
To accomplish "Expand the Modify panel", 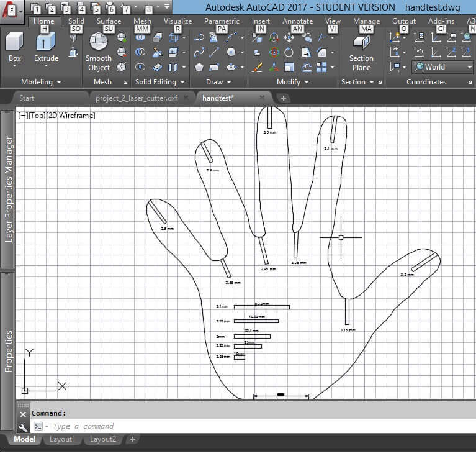I will tap(293, 82).
